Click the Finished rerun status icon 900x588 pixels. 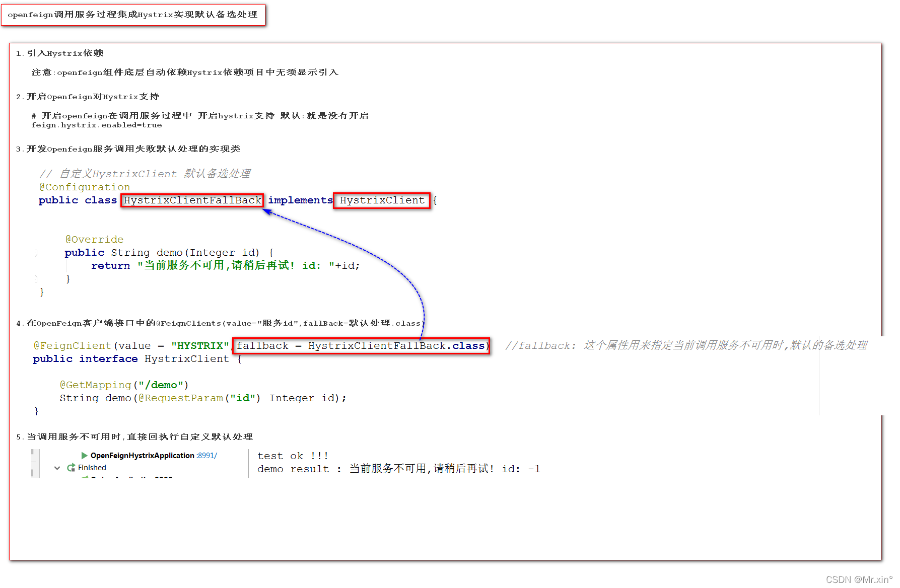[71, 468]
